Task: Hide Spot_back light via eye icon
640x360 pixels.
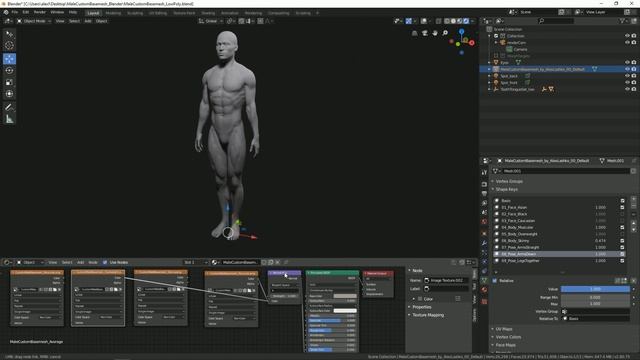Action: click(627, 76)
